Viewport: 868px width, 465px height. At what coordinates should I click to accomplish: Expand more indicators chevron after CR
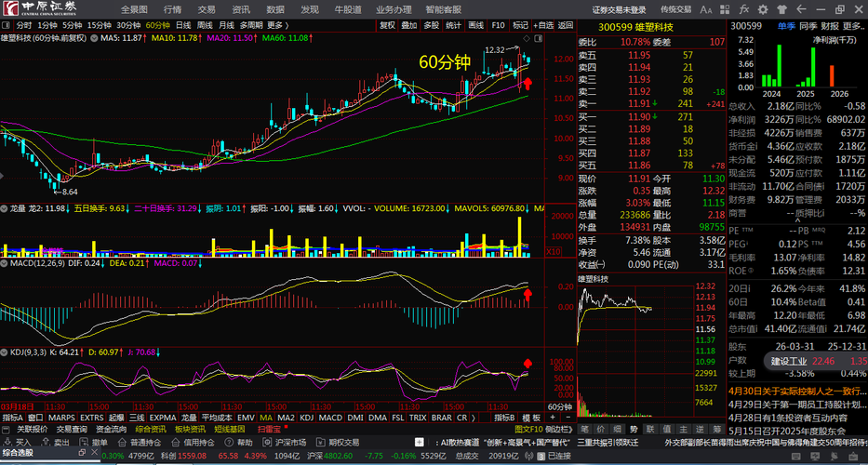coord(473,418)
